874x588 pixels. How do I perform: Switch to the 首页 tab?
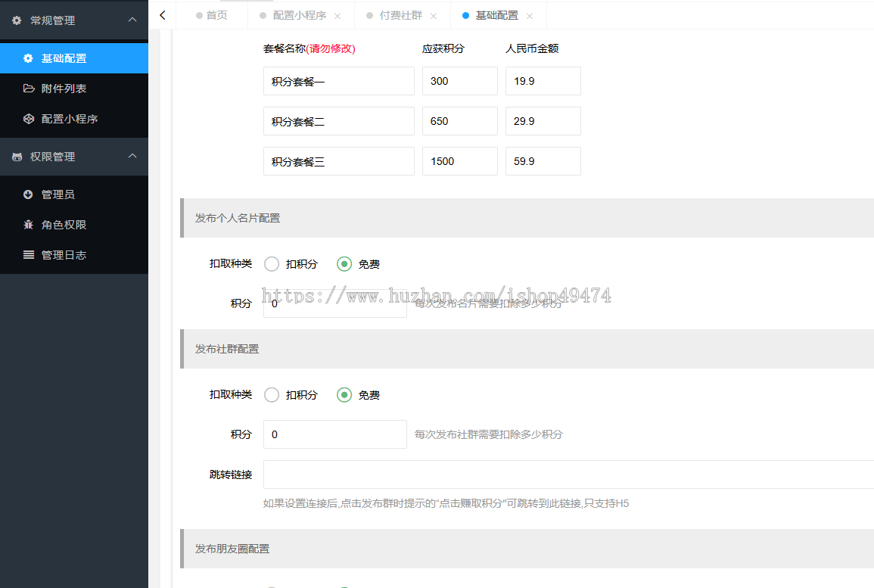[x=212, y=15]
